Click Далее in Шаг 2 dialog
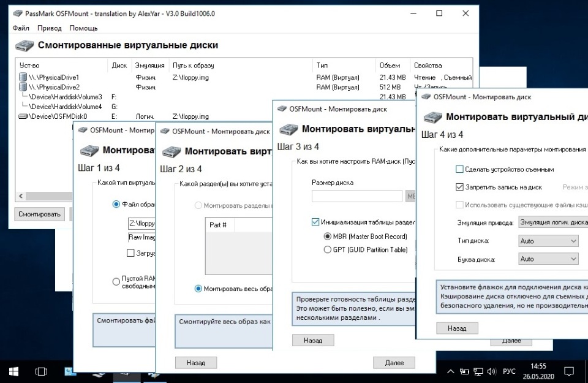The width and height of the screenshot is (588, 383). (394, 363)
